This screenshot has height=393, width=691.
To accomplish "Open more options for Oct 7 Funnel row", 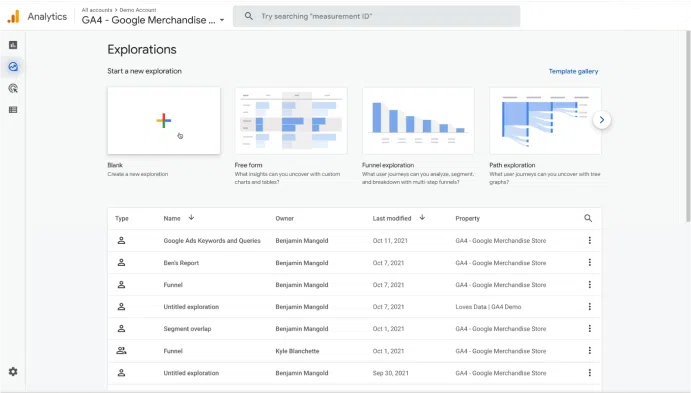I will click(590, 284).
